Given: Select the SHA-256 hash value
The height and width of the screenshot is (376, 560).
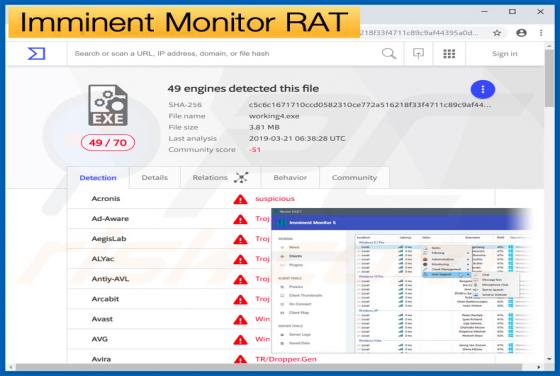Looking at the screenshot, I should pyautogui.click(x=370, y=105).
